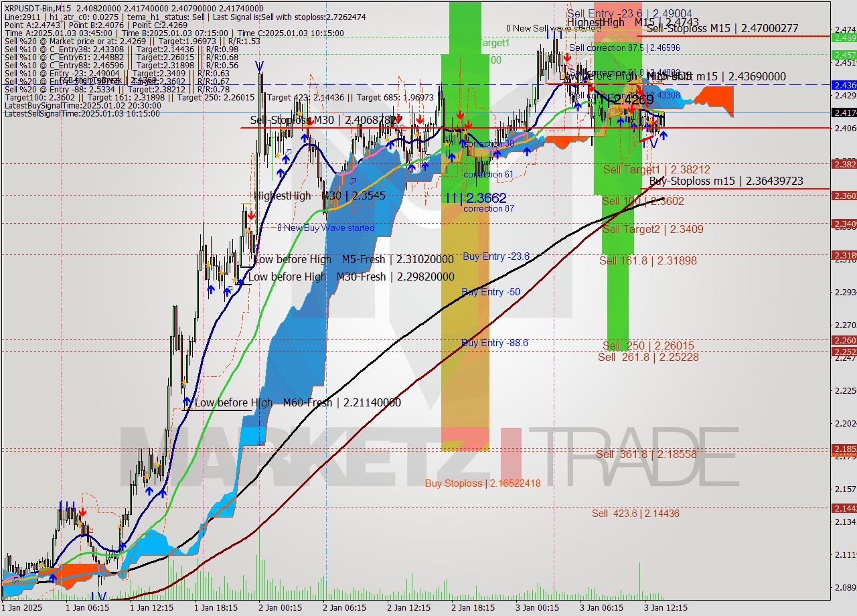Viewport: 857px width, 616px height.
Task: Click the 'I I | 2.3662' wave label
Action: click(x=476, y=198)
